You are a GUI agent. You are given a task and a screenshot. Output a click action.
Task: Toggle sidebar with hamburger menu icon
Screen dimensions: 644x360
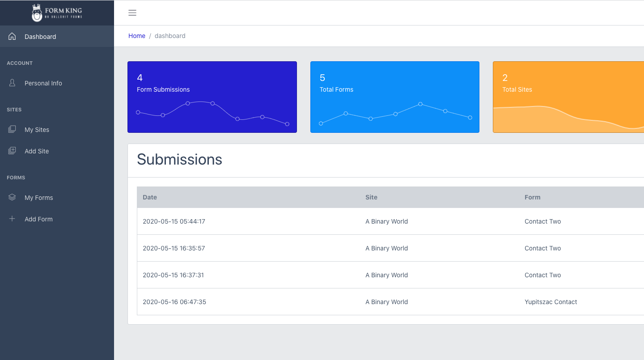(x=132, y=13)
